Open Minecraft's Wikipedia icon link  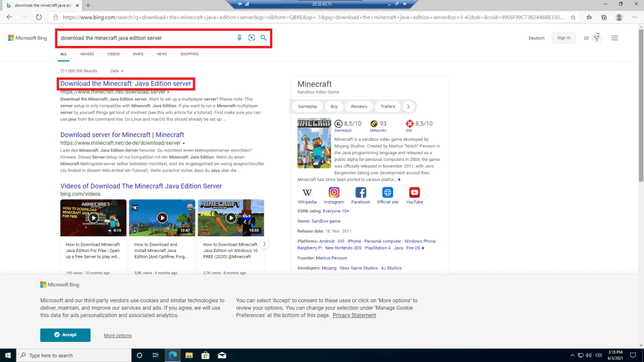tap(307, 193)
